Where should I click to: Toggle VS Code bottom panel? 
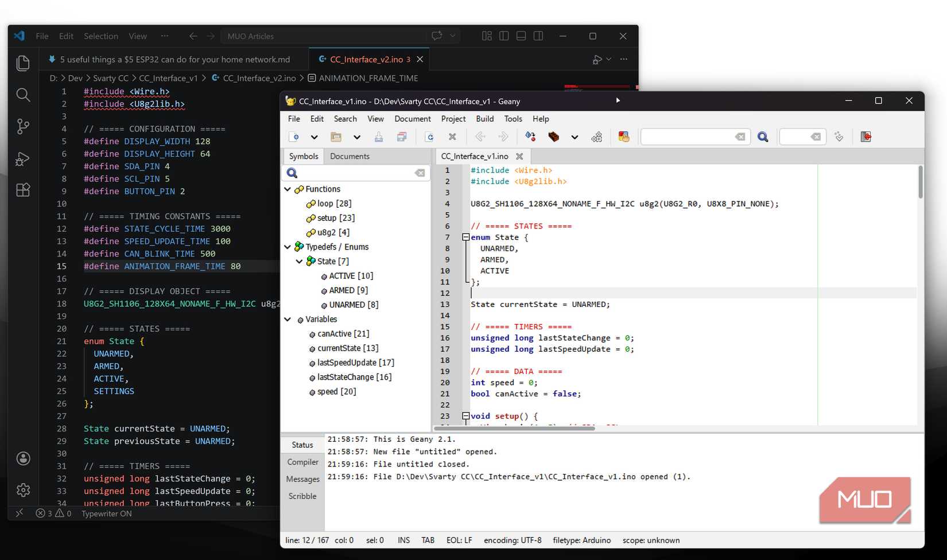521,36
